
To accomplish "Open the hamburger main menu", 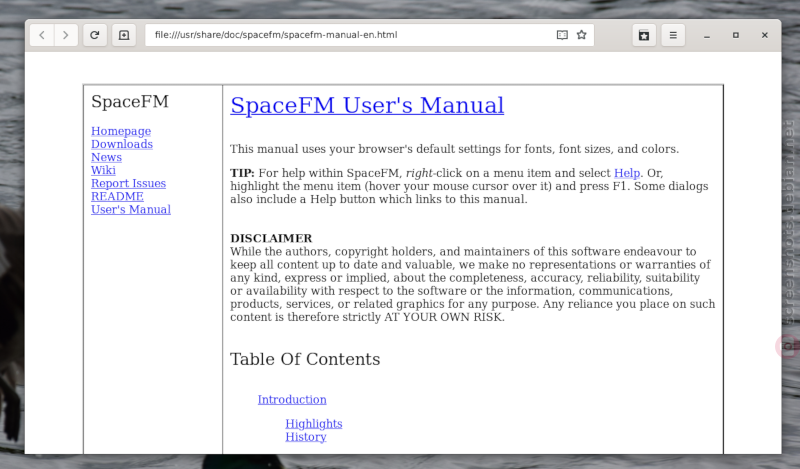I will click(673, 35).
